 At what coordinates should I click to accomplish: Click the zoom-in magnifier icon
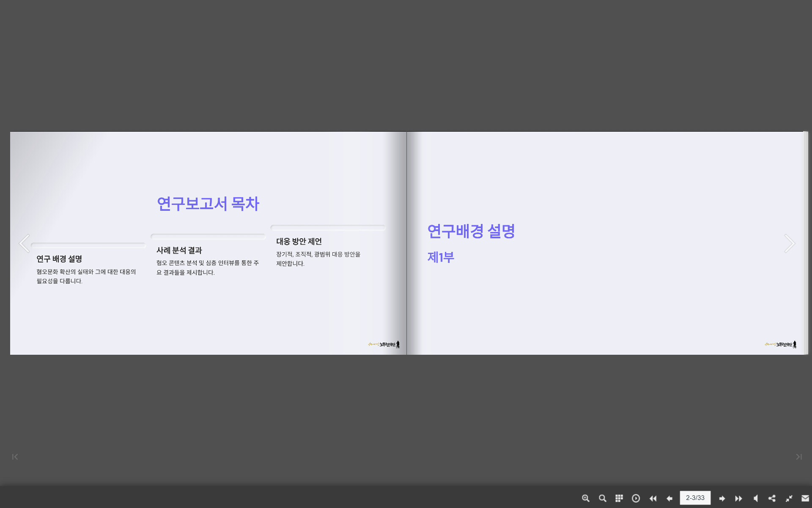coord(585,498)
